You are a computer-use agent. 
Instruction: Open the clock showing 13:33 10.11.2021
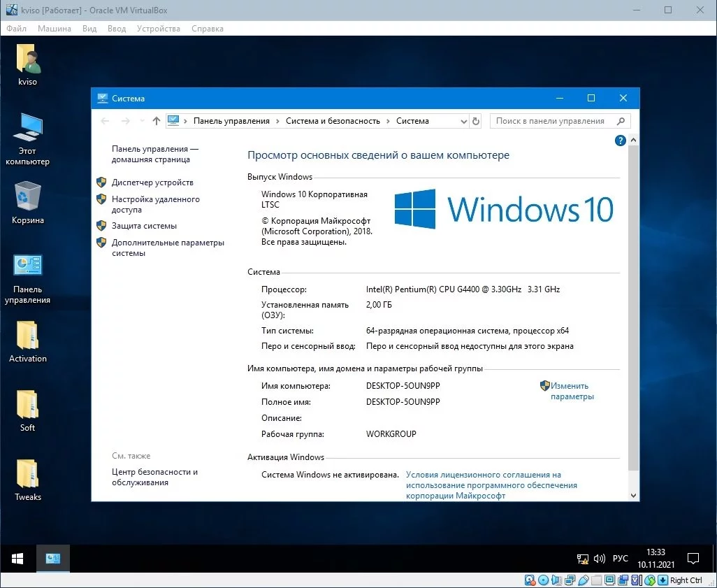click(x=656, y=558)
